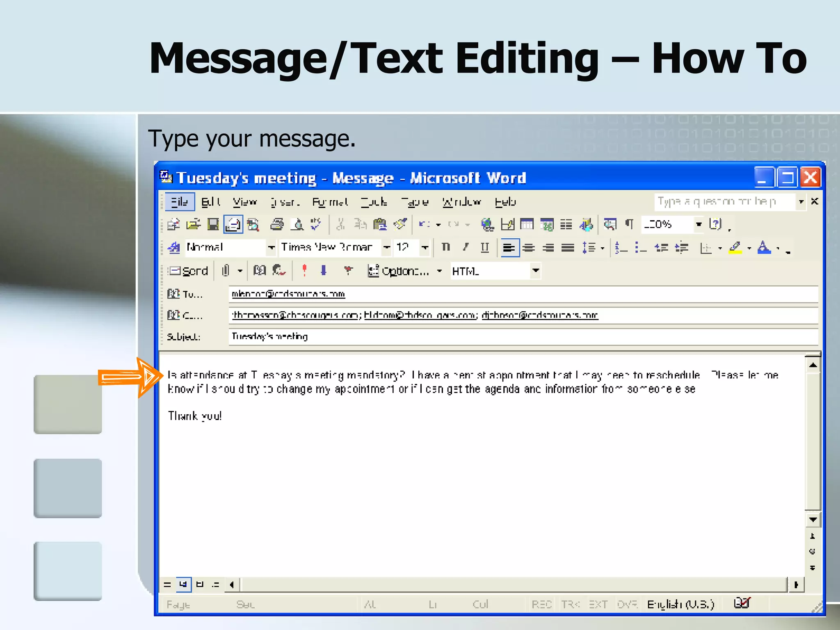The image size is (840, 630).
Task: Click the Copy icon
Action: (x=360, y=224)
